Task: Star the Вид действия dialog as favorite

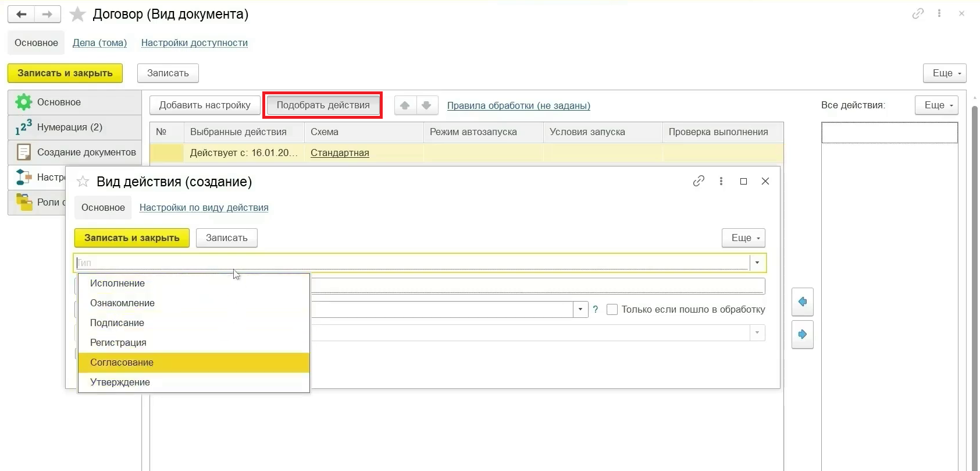Action: pos(83,182)
